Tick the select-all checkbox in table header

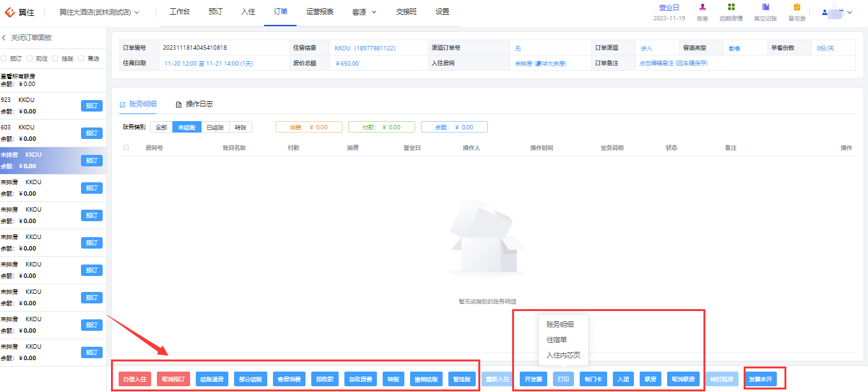pyautogui.click(x=126, y=148)
